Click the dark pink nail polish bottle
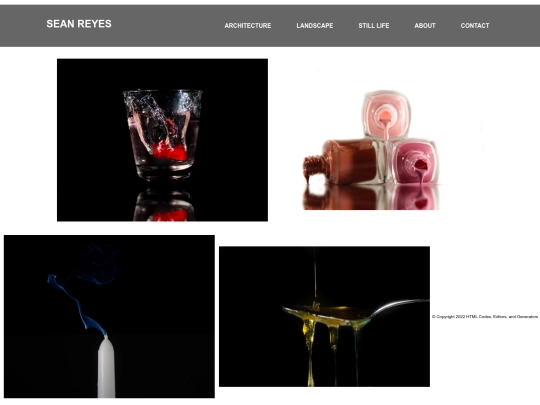The image size is (540, 405). [x=415, y=163]
